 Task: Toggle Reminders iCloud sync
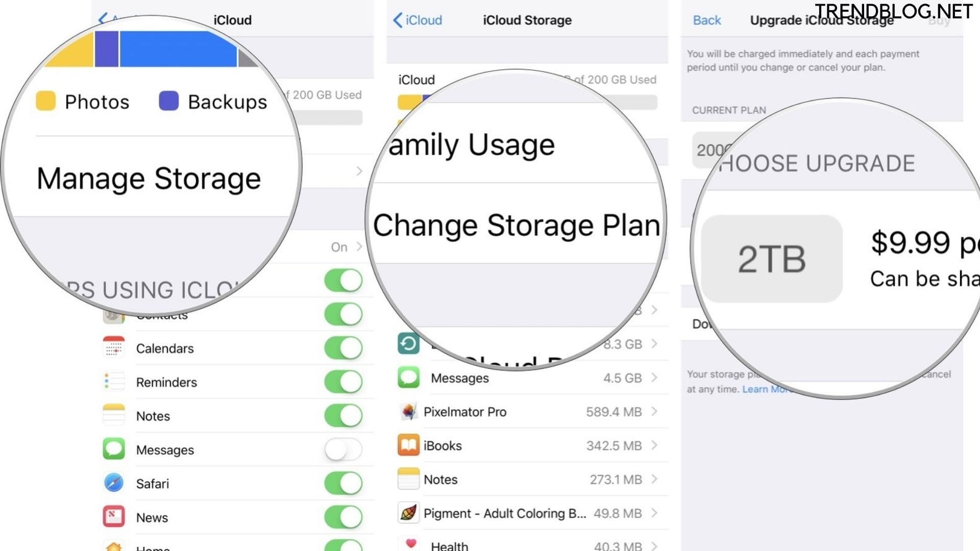(x=344, y=382)
